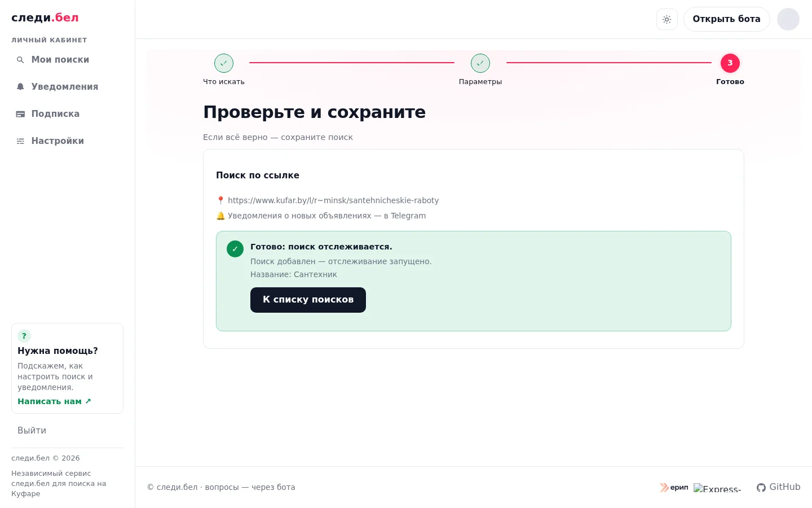This screenshot has width=812, height=508.
Task: Select step 3 Готово circle
Action: [730, 63]
